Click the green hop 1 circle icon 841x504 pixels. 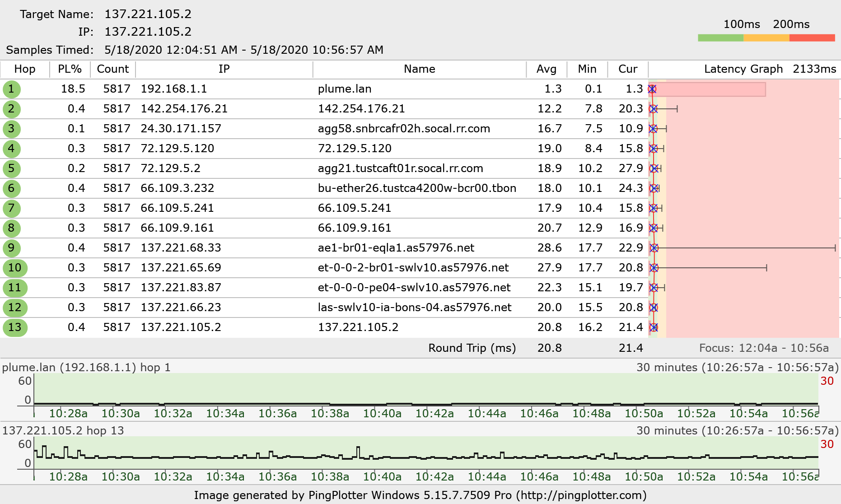point(12,89)
